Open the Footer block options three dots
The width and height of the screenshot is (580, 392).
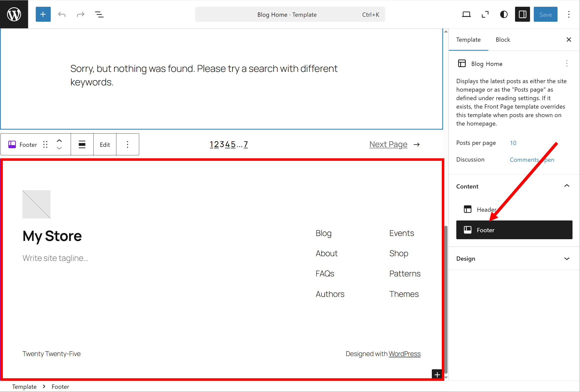(127, 145)
